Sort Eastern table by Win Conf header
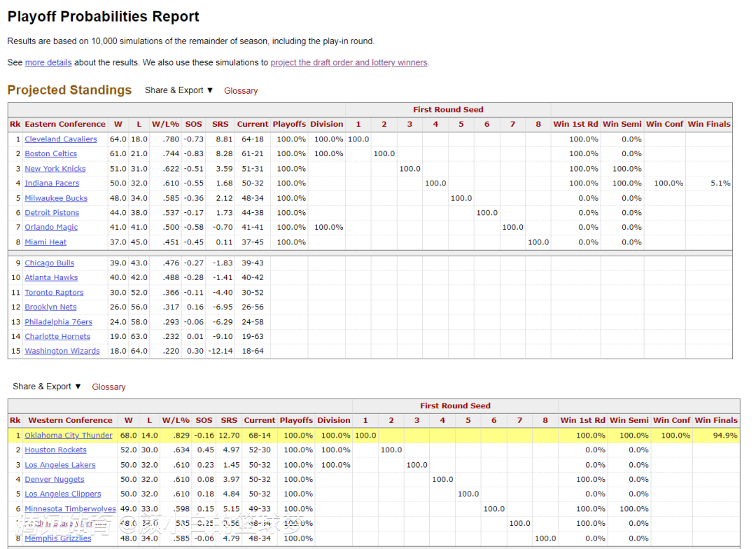Image resolution: width=756 pixels, height=549 pixels. tap(664, 124)
